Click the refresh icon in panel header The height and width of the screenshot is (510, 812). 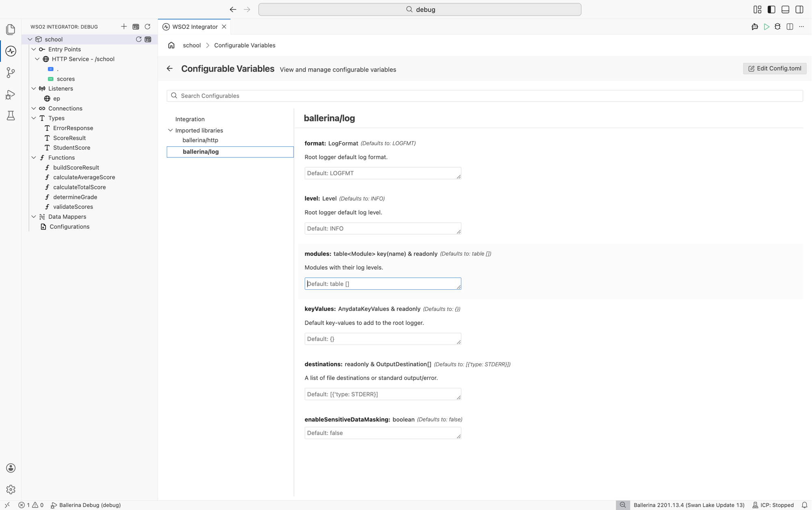coord(147,27)
